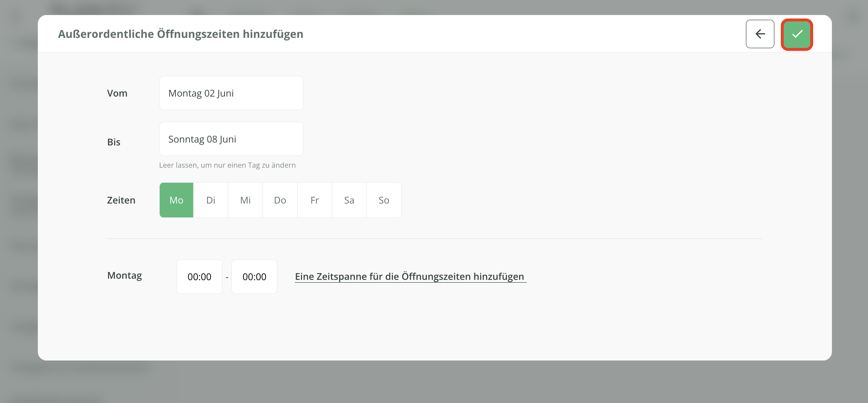Open the Vom date picker field
Screen dimensions: 868x403
pos(231,93)
